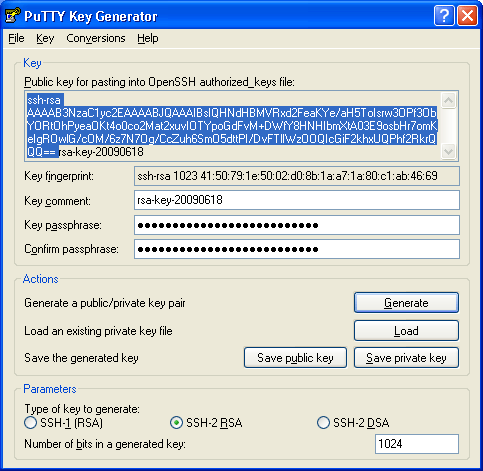Click the 'Confirm passphrase:' label
Screen dimensions: 483x471
pos(71,249)
